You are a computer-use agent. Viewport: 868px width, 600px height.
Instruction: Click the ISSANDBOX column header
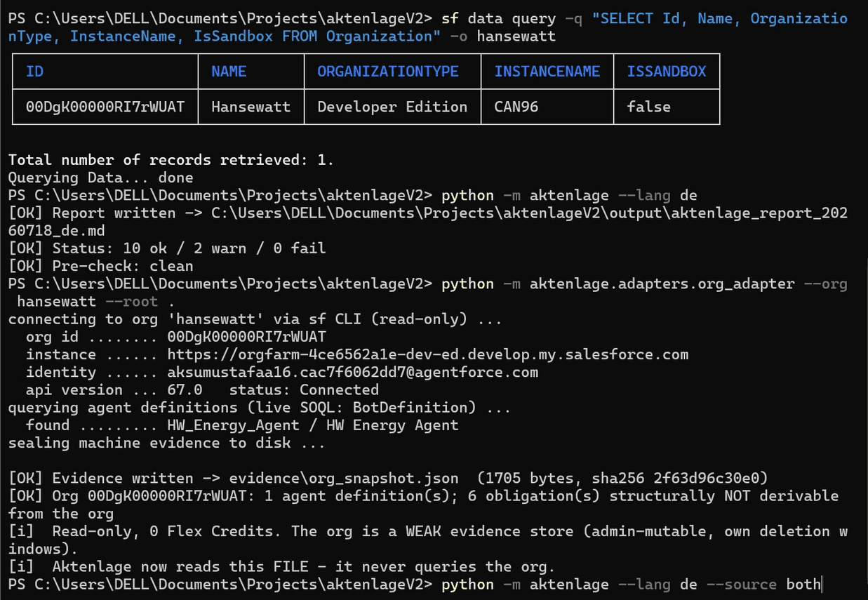[x=667, y=72]
